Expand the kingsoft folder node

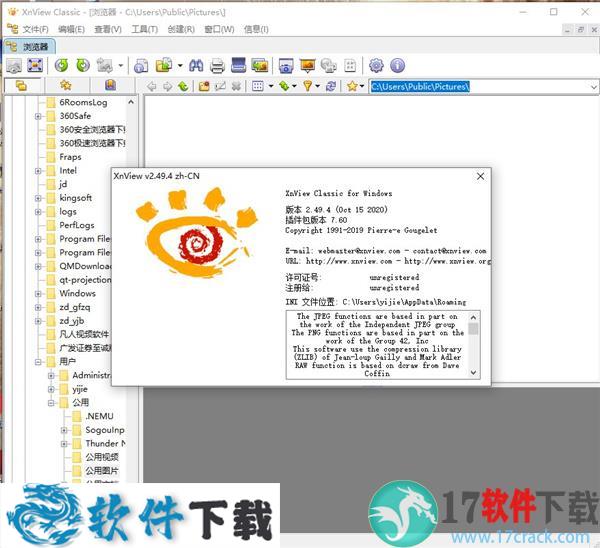pyautogui.click(x=38, y=198)
